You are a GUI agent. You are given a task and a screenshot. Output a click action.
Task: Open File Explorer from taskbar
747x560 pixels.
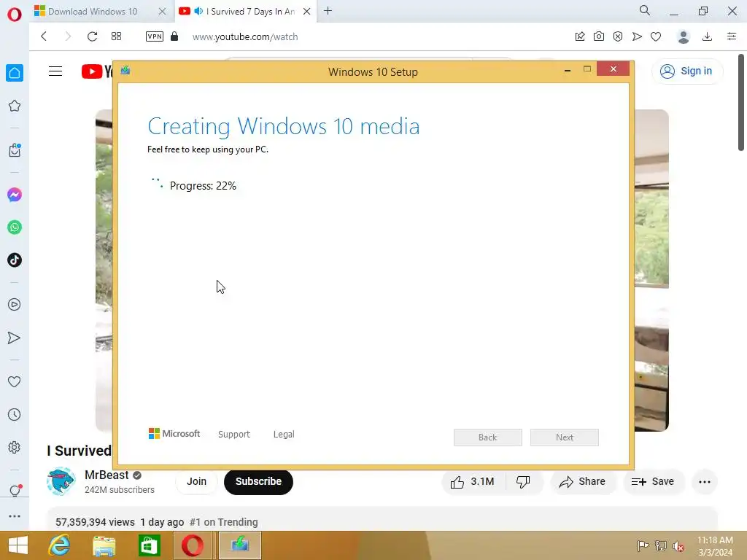[x=104, y=545]
